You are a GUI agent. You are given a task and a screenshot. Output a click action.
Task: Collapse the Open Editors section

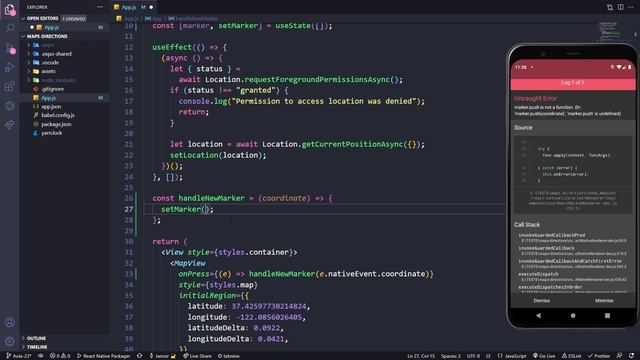pos(42,18)
